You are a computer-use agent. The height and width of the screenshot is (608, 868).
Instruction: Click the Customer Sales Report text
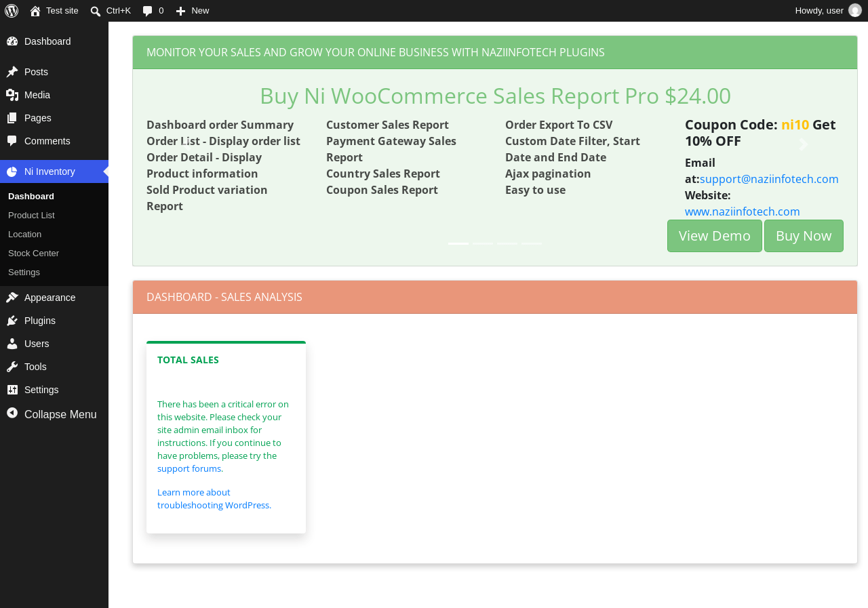pyautogui.click(x=387, y=125)
